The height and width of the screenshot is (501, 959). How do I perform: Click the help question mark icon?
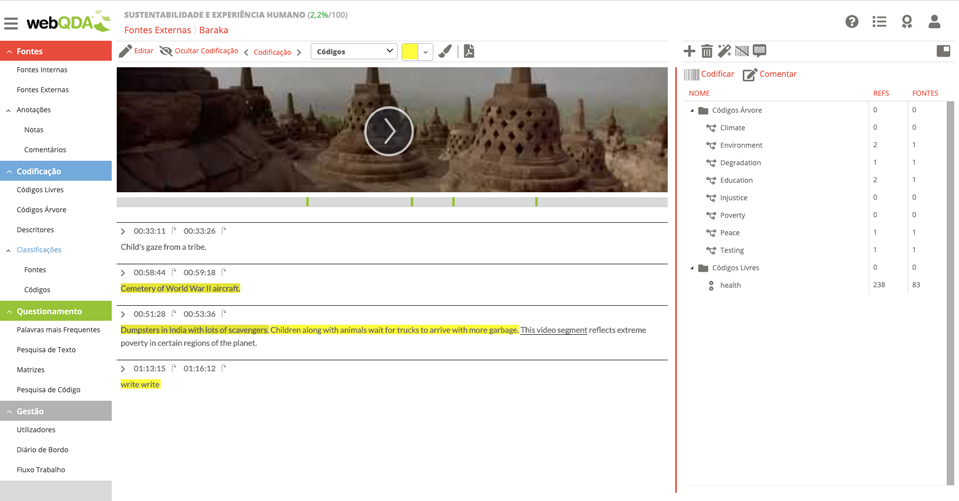pyautogui.click(x=851, y=22)
